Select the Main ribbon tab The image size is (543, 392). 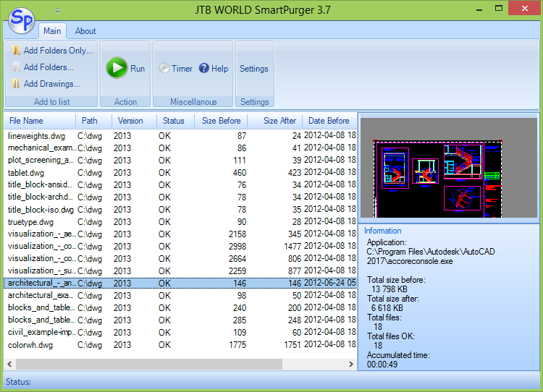(52, 31)
